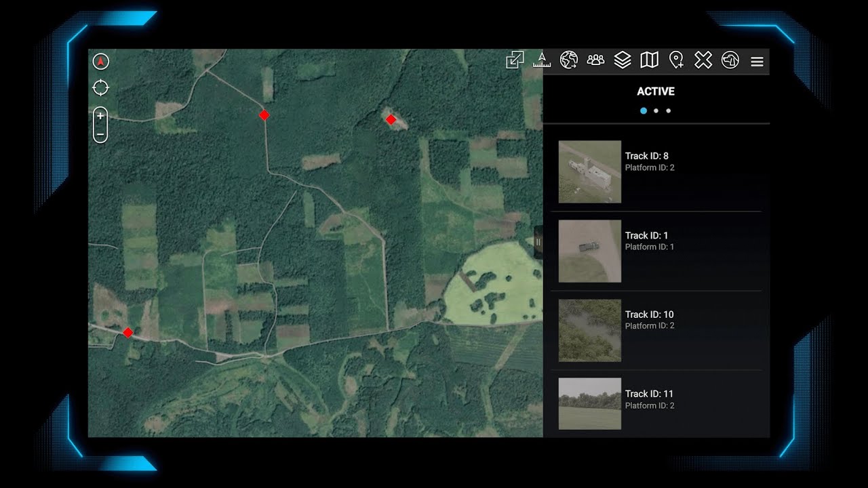Viewport: 868px width, 488px height.
Task: Select the 'Track ID: 1' label
Action: [647, 235]
